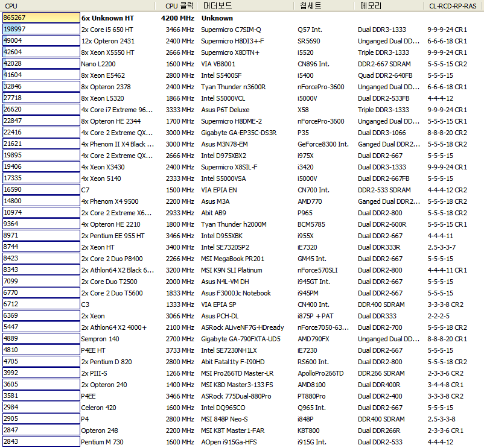Click the Gigabyte GA-EP35C-DS3R motherboard cell
The width and height of the screenshot is (484, 448).
click(x=238, y=133)
